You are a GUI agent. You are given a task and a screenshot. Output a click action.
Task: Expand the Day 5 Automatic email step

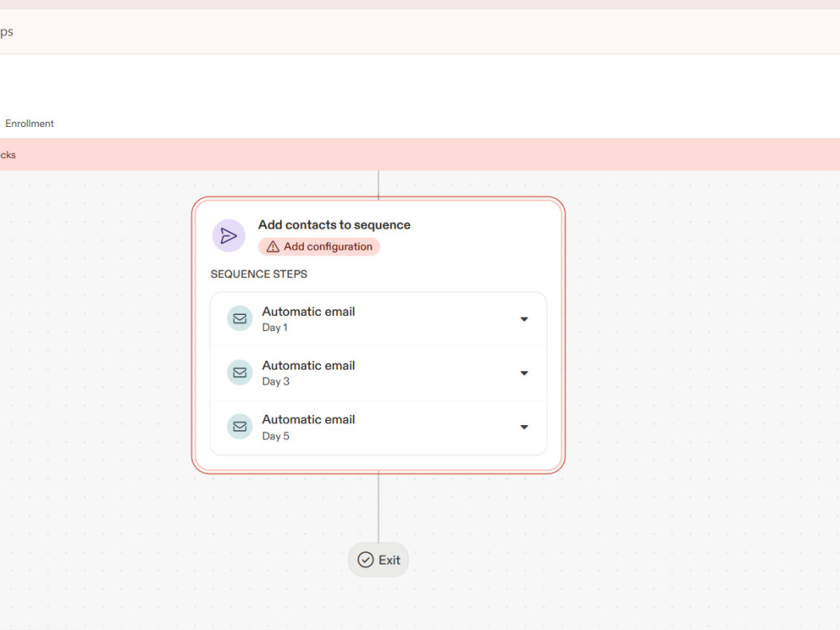(x=524, y=428)
